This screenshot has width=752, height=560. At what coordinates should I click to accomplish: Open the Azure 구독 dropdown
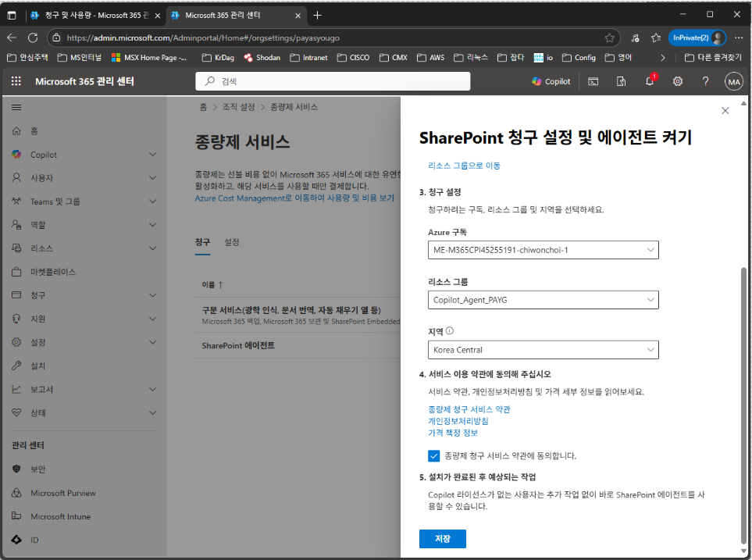tap(543, 250)
